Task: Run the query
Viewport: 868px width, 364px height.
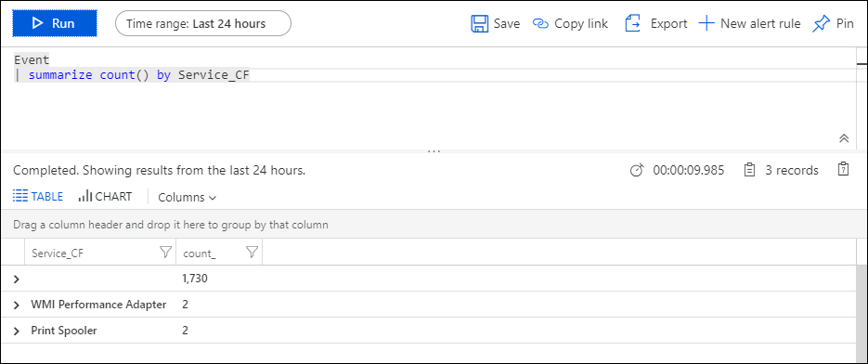Action: click(55, 23)
